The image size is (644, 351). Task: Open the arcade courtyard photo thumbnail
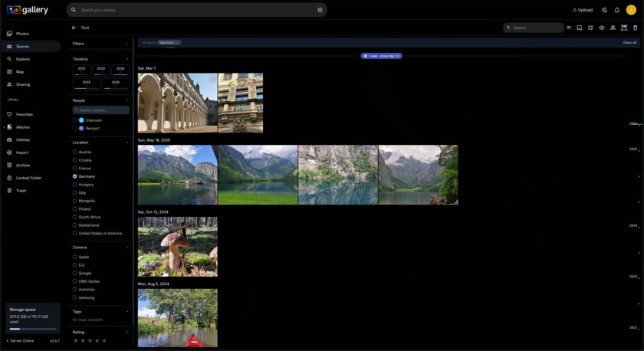click(177, 103)
